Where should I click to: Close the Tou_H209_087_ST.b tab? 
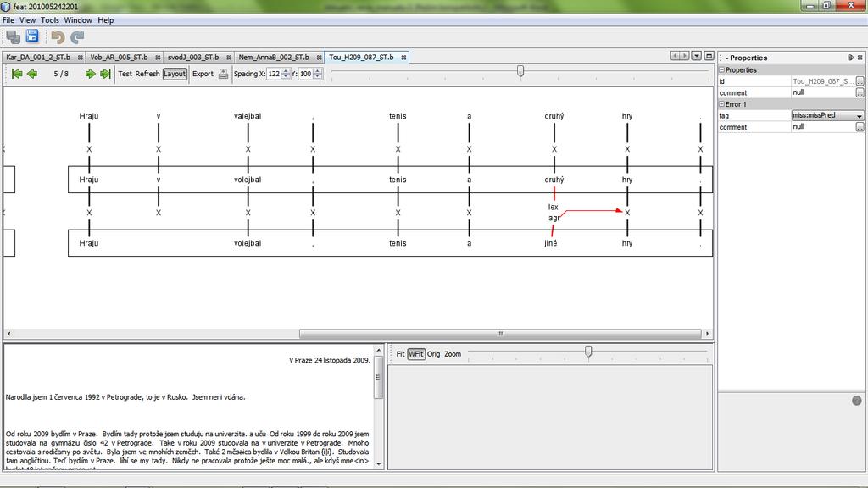[x=403, y=57]
